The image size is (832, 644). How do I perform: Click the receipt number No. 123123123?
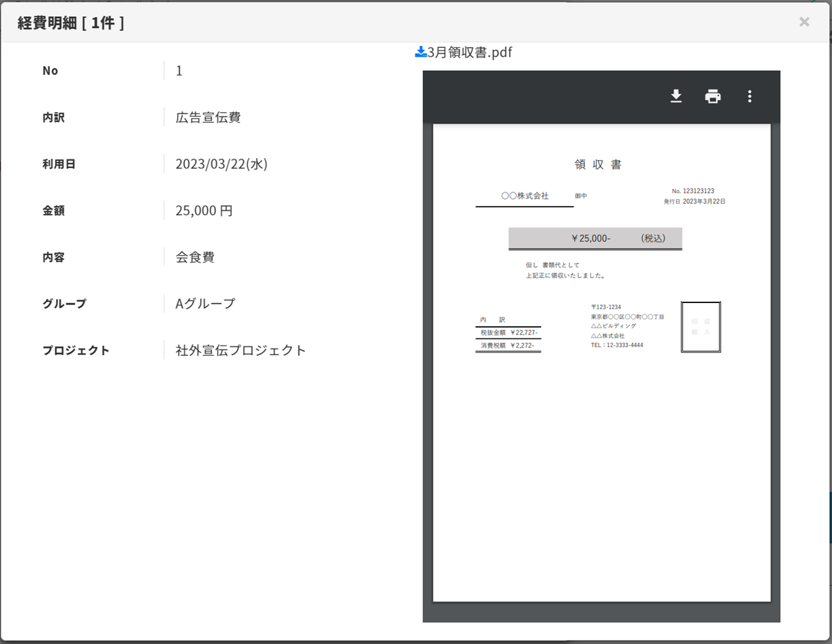click(693, 191)
